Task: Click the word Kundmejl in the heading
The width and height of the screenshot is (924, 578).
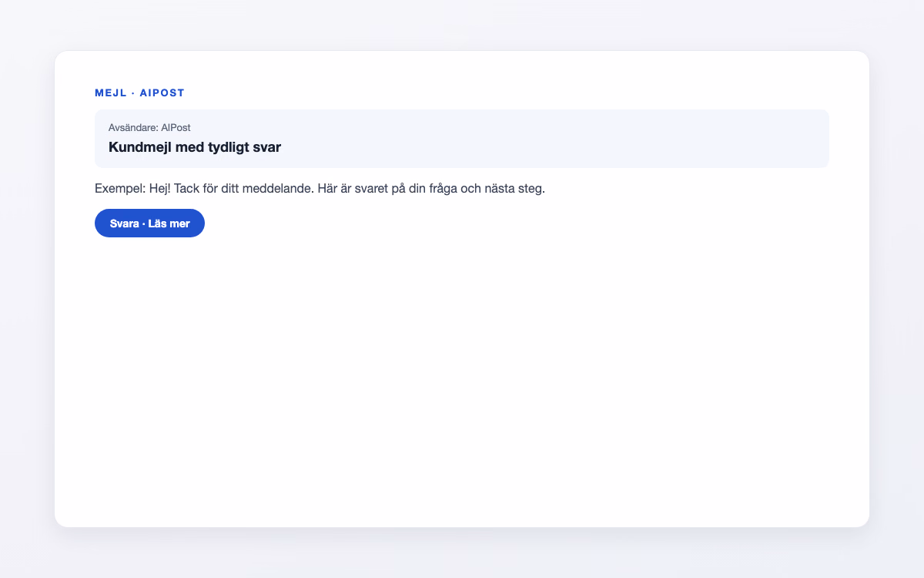Action: 140,146
